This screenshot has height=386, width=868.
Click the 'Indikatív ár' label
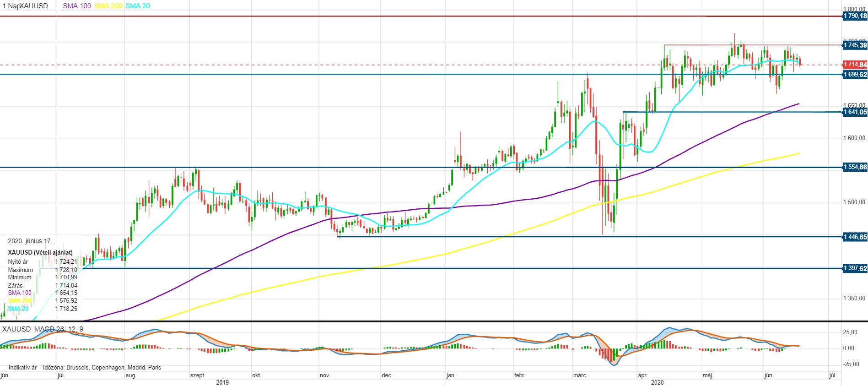click(x=22, y=367)
